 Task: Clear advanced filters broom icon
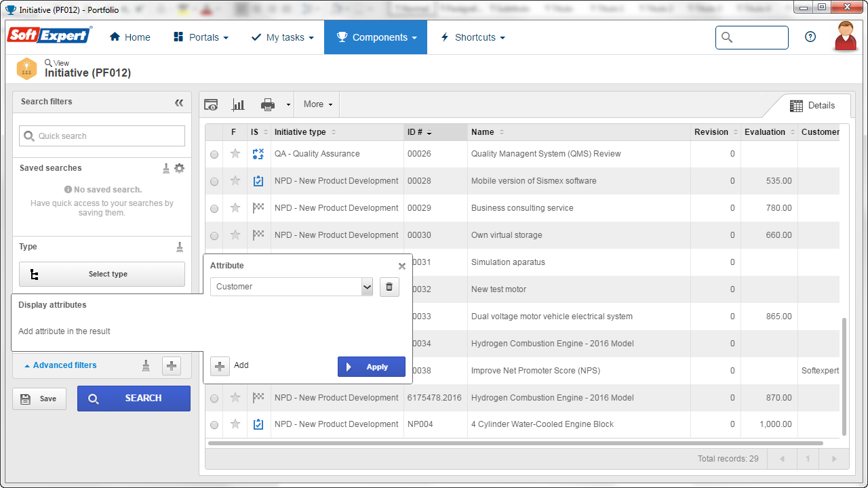[146, 366]
